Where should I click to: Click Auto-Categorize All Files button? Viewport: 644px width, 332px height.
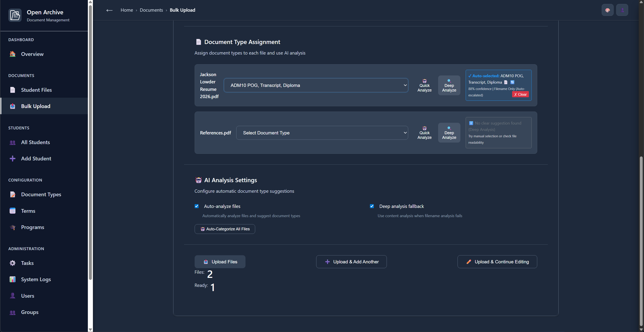[x=225, y=229]
